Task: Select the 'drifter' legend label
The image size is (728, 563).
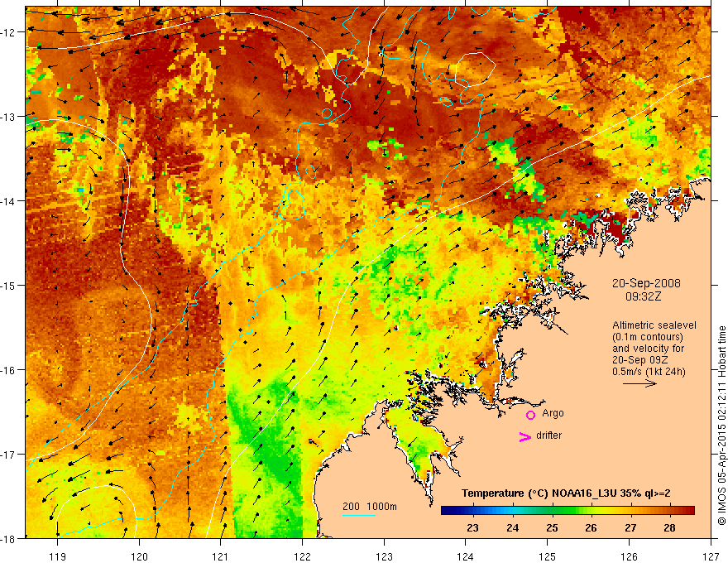Action: (x=548, y=435)
